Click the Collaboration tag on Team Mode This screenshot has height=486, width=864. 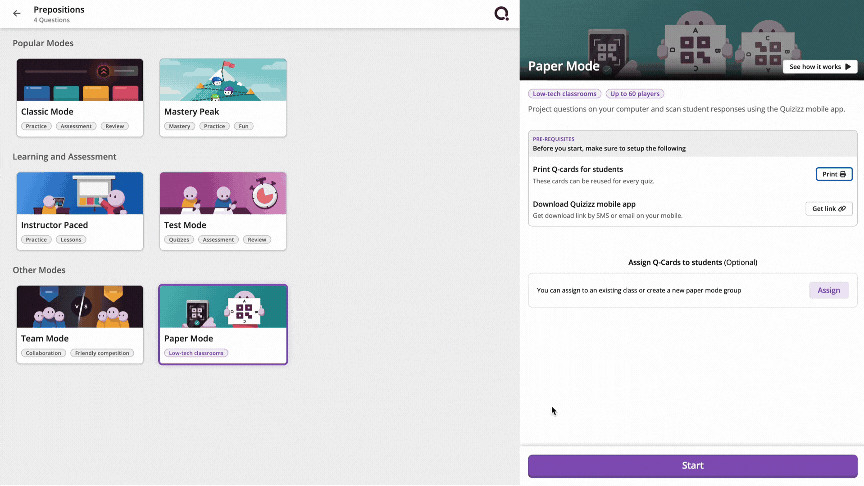click(x=44, y=353)
